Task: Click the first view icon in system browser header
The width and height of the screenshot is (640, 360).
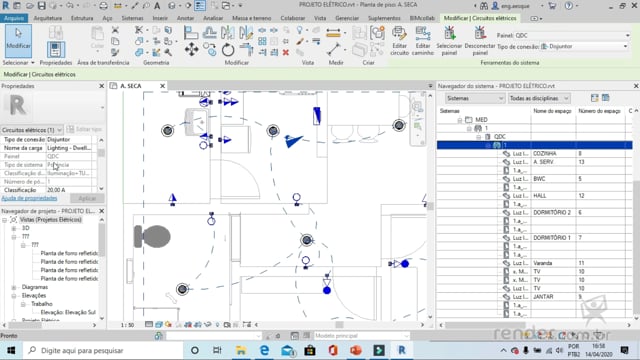Action: click(x=594, y=98)
